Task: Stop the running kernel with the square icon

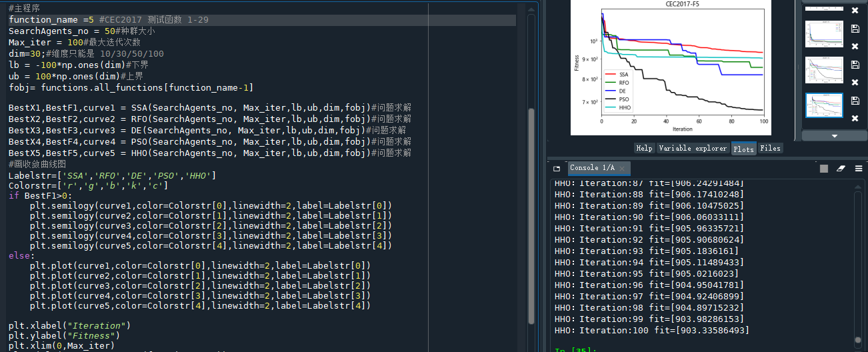Action: click(x=824, y=169)
